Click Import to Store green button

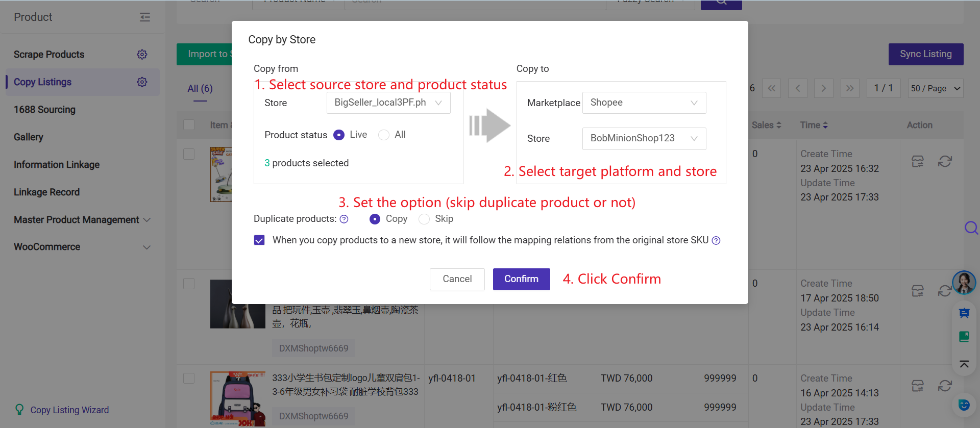[x=205, y=54]
